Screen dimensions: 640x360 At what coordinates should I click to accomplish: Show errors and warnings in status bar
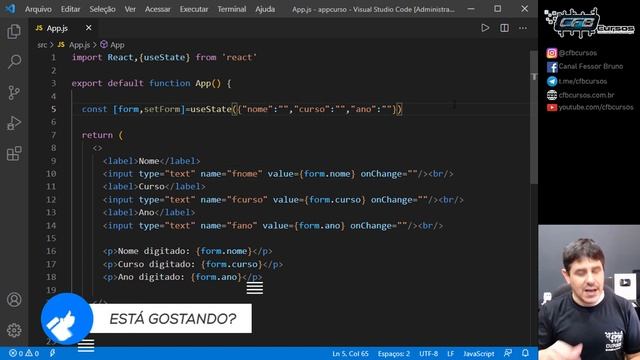click(24, 353)
